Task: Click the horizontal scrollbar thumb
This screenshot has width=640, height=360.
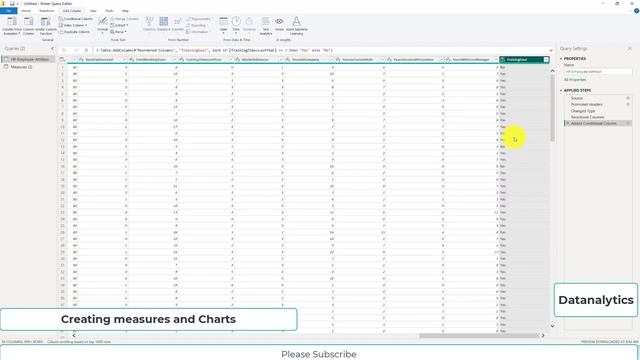Action: tap(478, 336)
